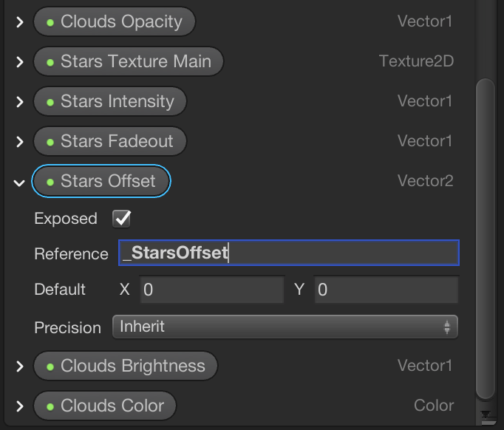Uncheck the Exposed checkbox
504x430 pixels.
point(121,219)
